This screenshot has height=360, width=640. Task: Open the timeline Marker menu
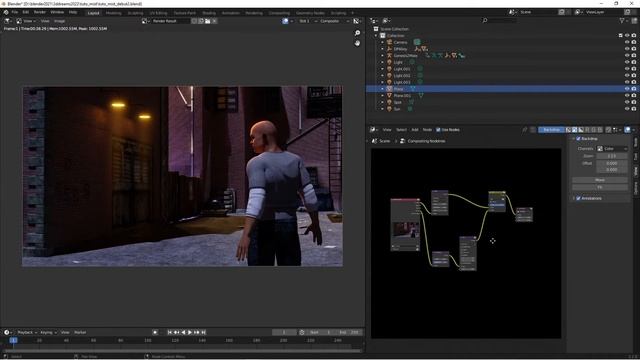click(80, 332)
